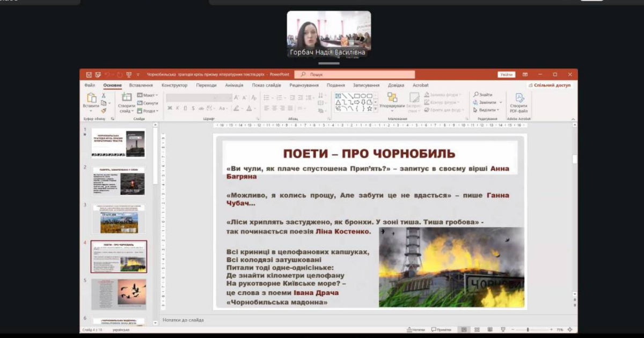Click the Створити слайд icon
Viewport: 644px width, 338px height.
point(127,98)
